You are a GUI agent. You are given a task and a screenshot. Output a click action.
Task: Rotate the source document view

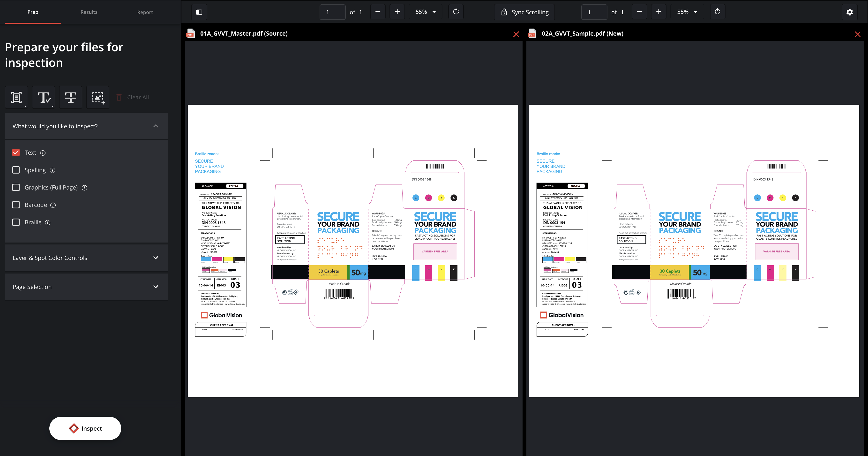(x=456, y=12)
